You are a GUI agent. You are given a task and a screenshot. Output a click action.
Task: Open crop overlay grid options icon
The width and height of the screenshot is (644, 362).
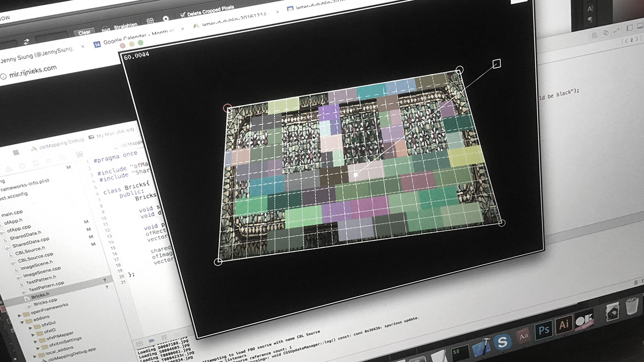pyautogui.click(x=150, y=20)
